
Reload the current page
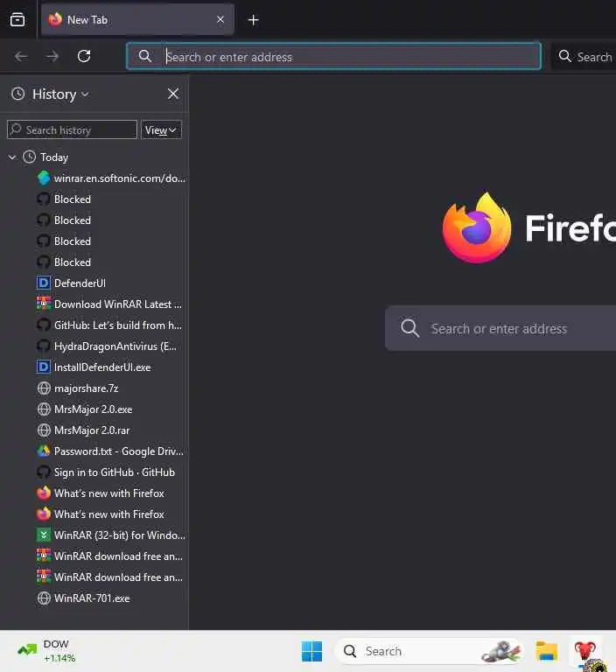[x=84, y=56]
